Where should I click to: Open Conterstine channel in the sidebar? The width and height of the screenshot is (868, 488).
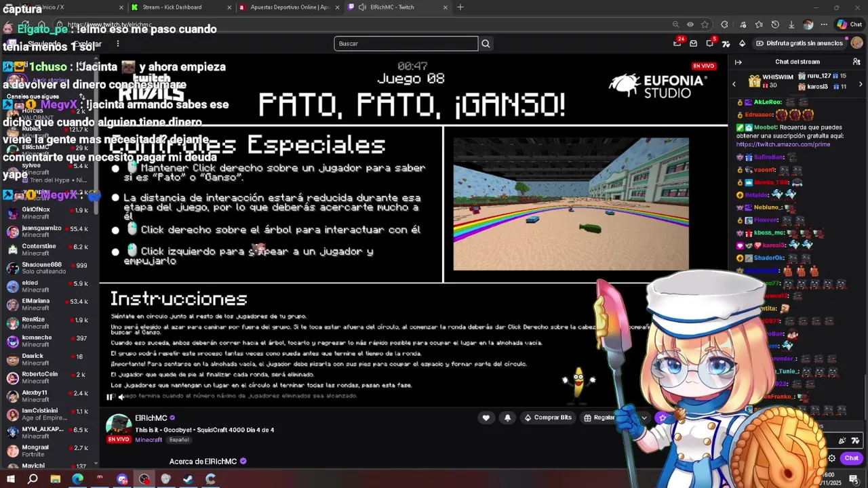49,249
